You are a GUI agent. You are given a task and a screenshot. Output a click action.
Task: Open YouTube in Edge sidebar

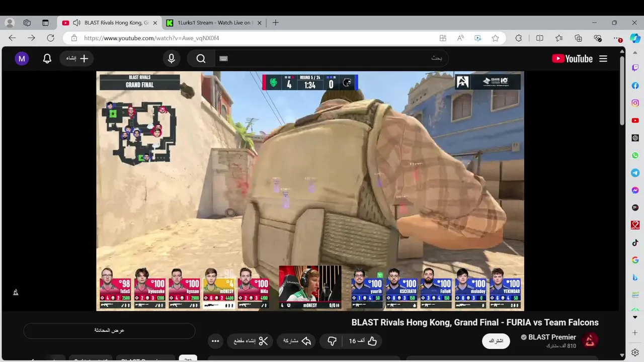click(635, 121)
